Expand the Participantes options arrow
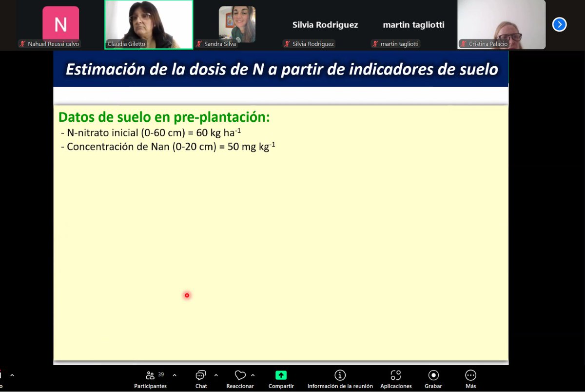585x392 pixels. coord(175,375)
